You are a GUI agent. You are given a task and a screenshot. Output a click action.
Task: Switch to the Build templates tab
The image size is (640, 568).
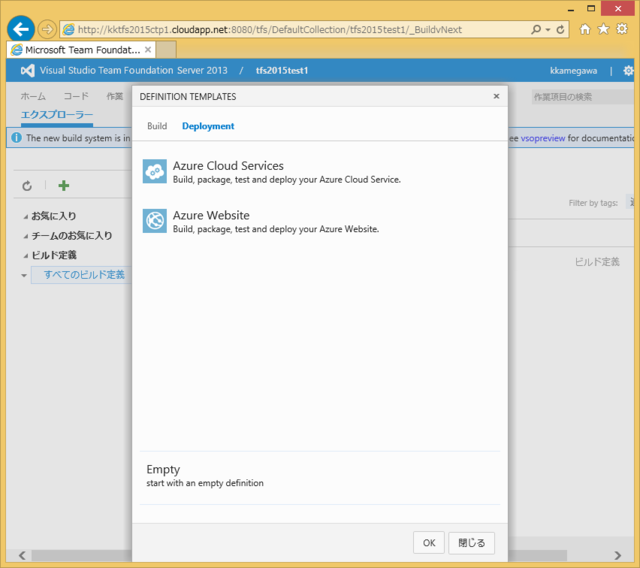point(157,126)
